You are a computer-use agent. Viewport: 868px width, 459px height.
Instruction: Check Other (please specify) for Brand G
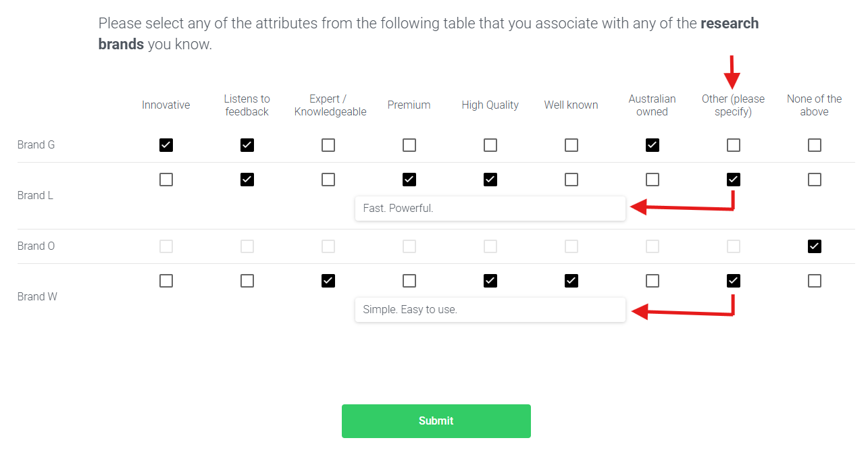tap(734, 145)
